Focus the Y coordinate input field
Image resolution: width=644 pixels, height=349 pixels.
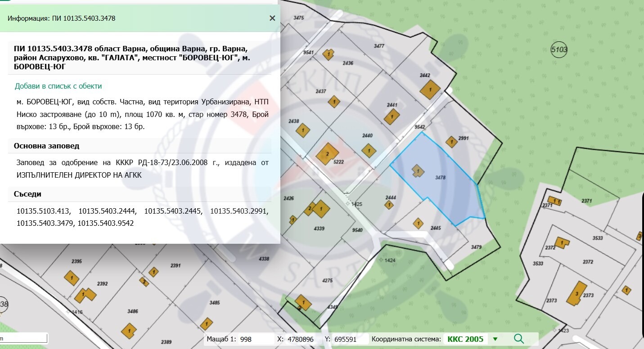coord(351,339)
